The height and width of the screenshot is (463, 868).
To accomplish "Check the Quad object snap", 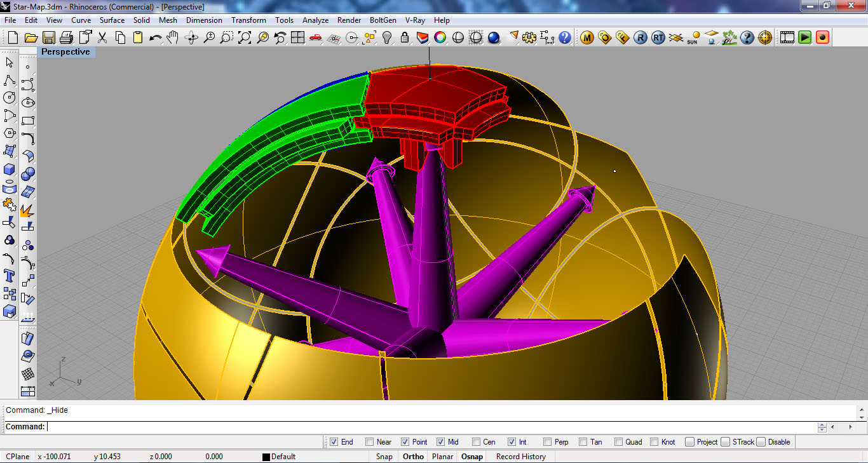I will [x=618, y=442].
